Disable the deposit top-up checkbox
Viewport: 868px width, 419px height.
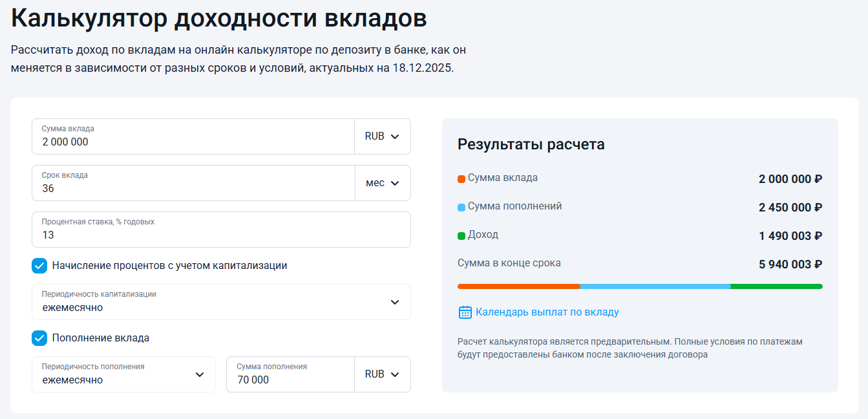pyautogui.click(x=40, y=338)
